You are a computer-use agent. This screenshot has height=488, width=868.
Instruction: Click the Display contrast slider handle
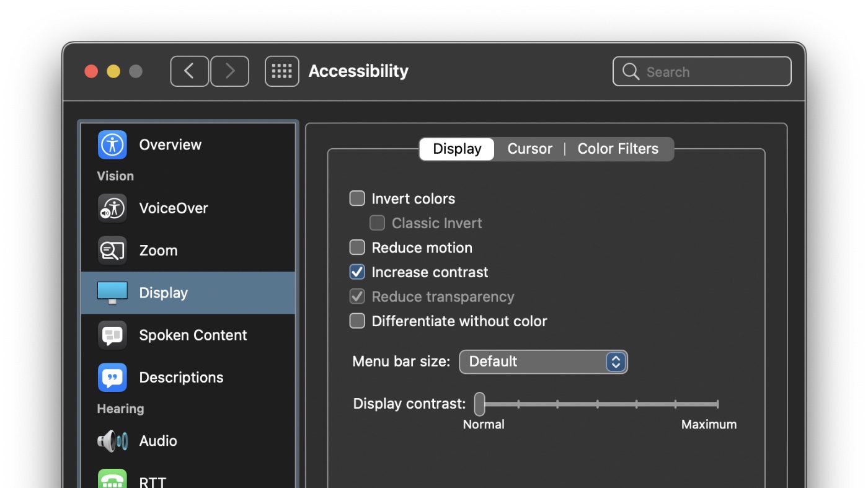(479, 404)
